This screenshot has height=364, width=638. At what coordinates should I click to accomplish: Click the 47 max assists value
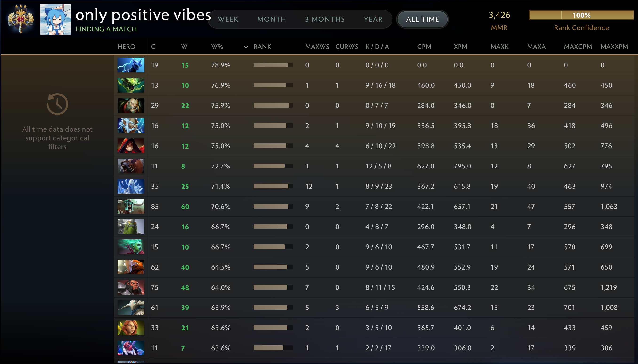click(x=531, y=207)
